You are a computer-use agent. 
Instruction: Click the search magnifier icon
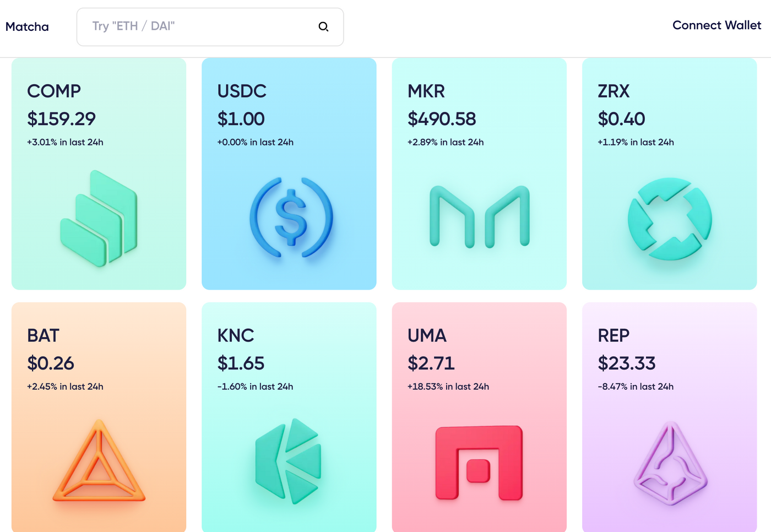(323, 26)
